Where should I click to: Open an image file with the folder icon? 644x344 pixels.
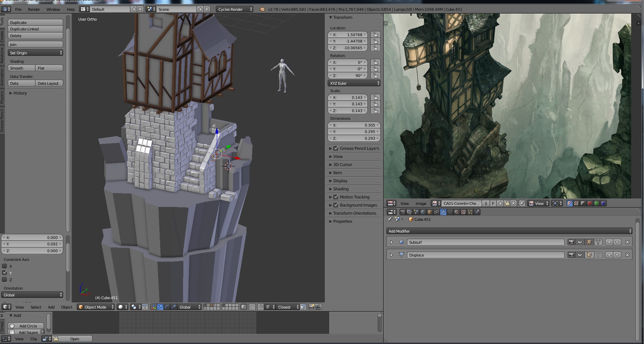507,203
